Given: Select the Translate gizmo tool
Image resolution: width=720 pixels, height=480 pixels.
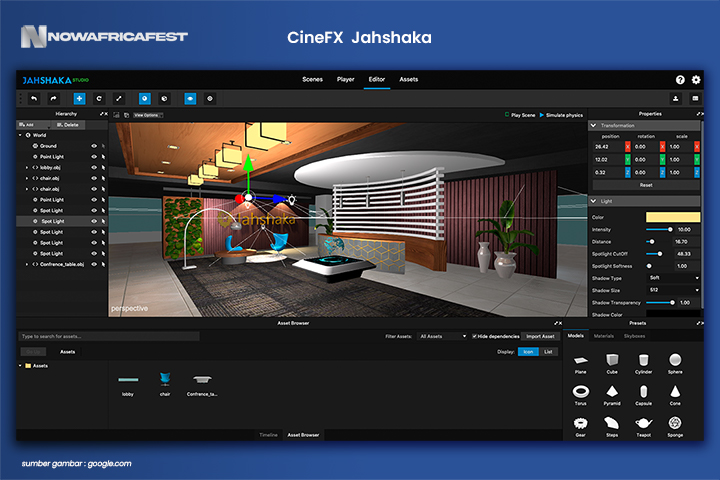Looking at the screenshot, I should coord(79,98).
